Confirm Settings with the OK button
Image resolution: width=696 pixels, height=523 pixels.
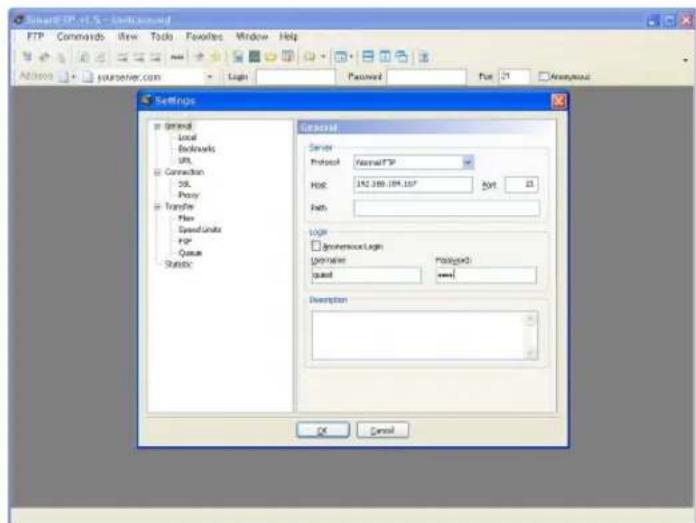click(x=323, y=430)
